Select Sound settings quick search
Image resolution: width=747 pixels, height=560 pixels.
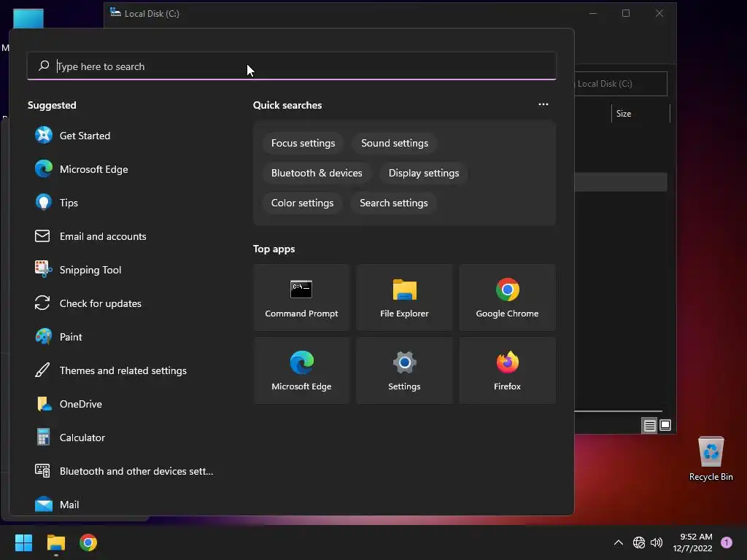[x=395, y=143]
